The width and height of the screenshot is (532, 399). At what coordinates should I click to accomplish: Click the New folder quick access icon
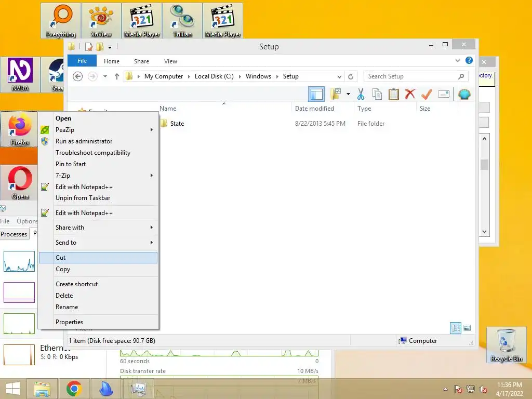pos(100,46)
